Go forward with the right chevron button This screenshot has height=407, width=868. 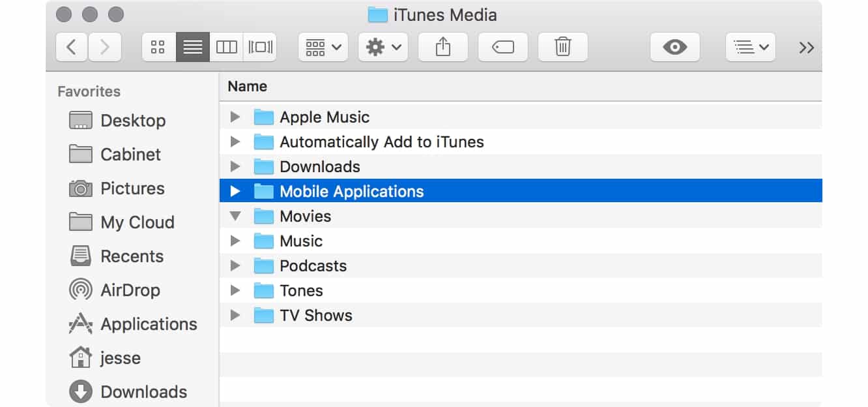coord(104,47)
